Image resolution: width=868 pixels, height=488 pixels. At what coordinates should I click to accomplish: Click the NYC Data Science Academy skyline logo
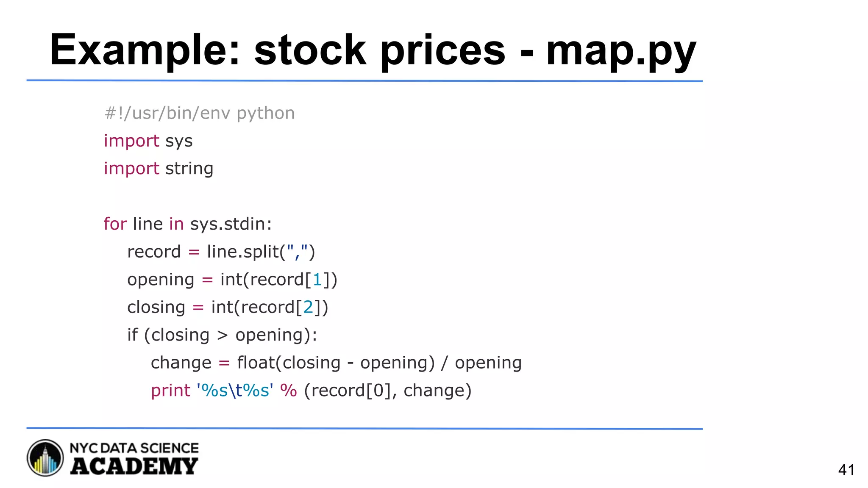coord(45,458)
